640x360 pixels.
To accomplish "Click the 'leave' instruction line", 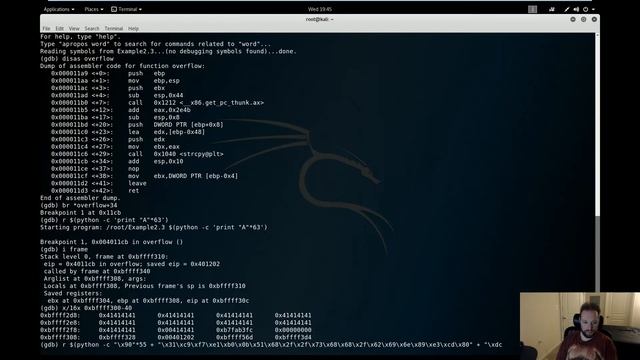I will point(99,183).
